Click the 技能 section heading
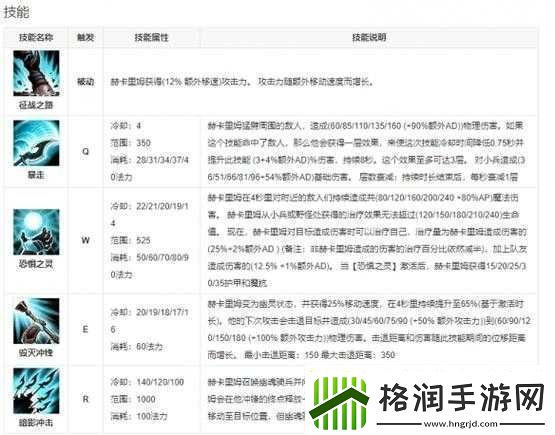The image size is (555, 435). [16, 12]
